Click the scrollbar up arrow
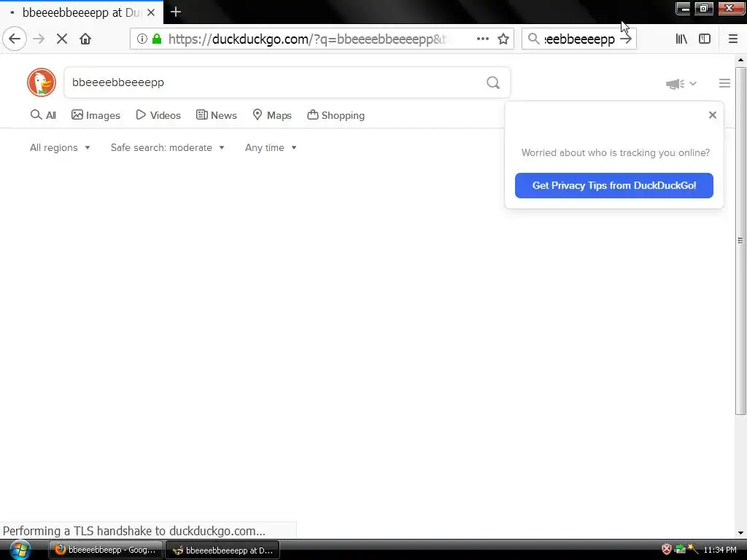This screenshot has height=560, width=747. click(740, 60)
